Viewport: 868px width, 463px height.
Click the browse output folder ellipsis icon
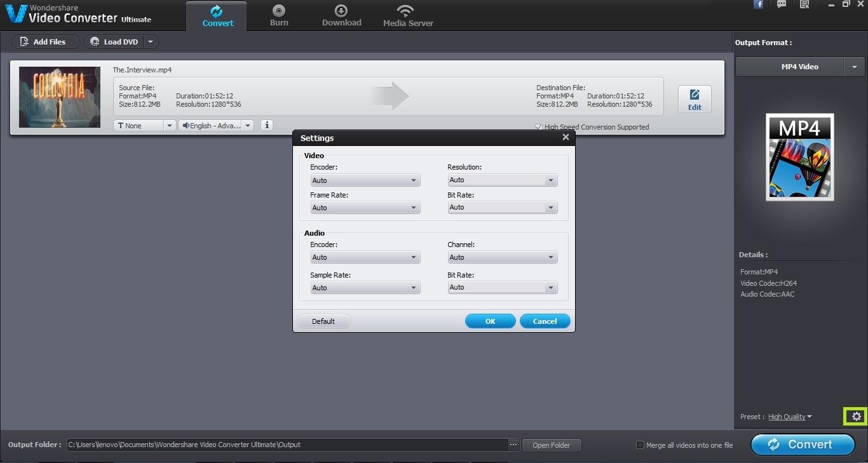coord(513,445)
